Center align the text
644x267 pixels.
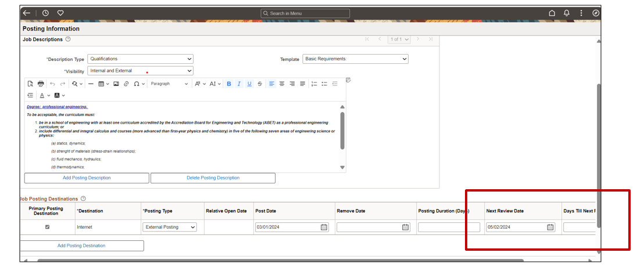point(282,84)
